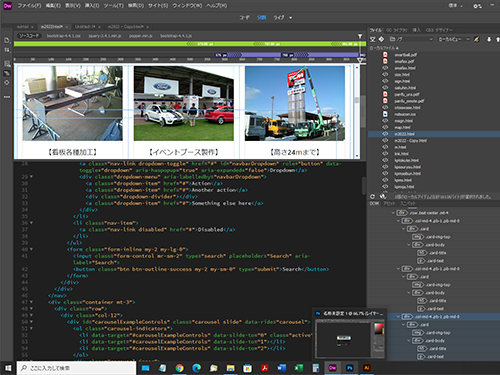Click the synchronize icon beside Files panel refresh
This screenshot has height=375, width=500.
coord(382,197)
